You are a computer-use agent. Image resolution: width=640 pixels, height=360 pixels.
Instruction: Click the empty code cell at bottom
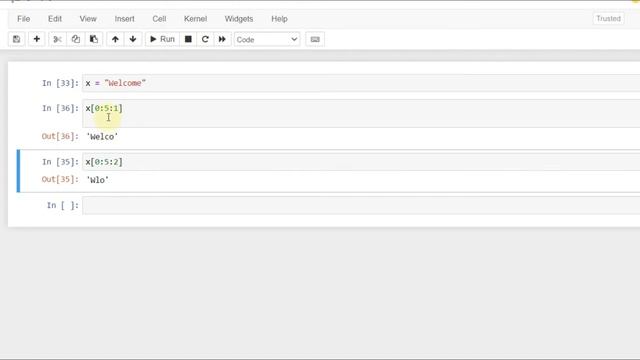pos(361,205)
